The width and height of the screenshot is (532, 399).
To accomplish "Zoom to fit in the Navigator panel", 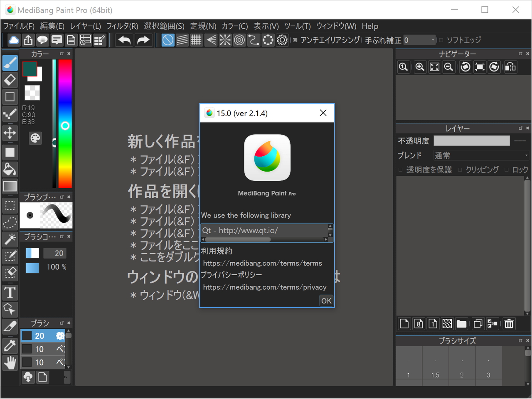I will tap(434, 67).
